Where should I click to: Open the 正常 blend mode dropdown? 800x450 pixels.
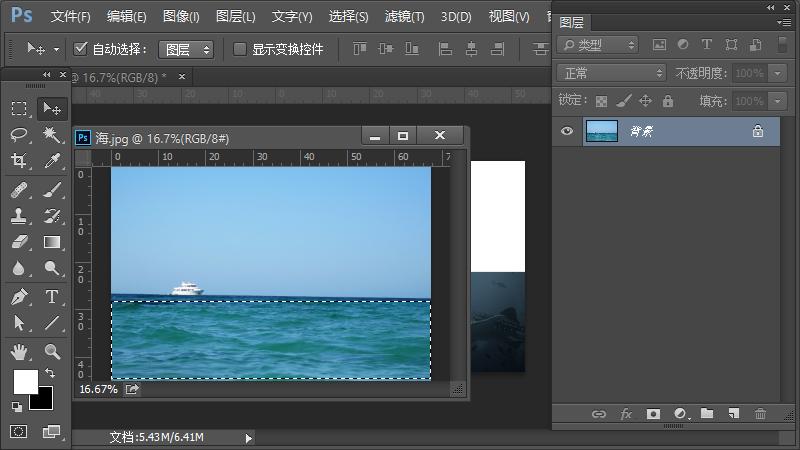611,73
